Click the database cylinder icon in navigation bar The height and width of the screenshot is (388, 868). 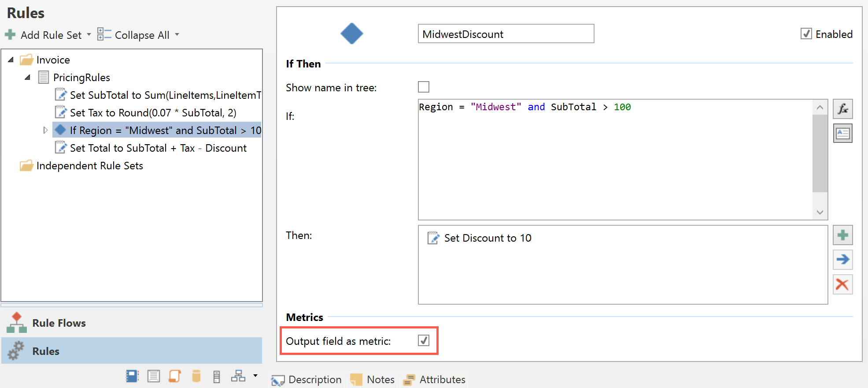tap(196, 376)
